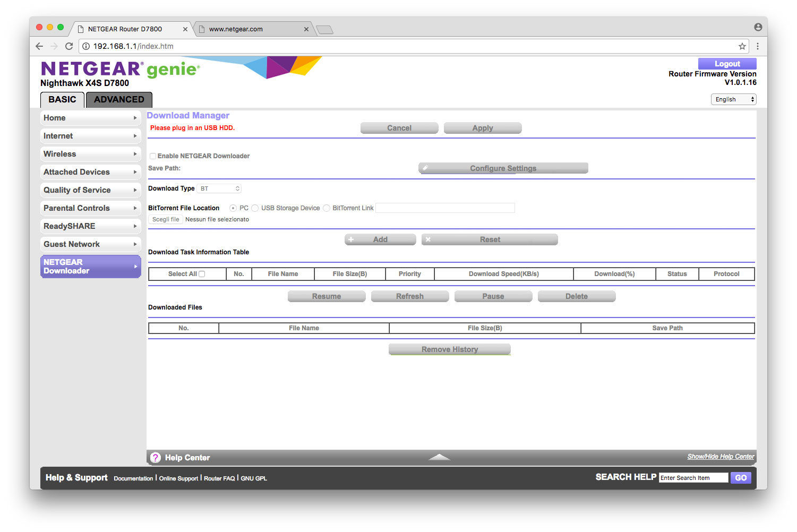The width and height of the screenshot is (797, 532).
Task: Click the browser back arrow icon
Action: pos(39,46)
